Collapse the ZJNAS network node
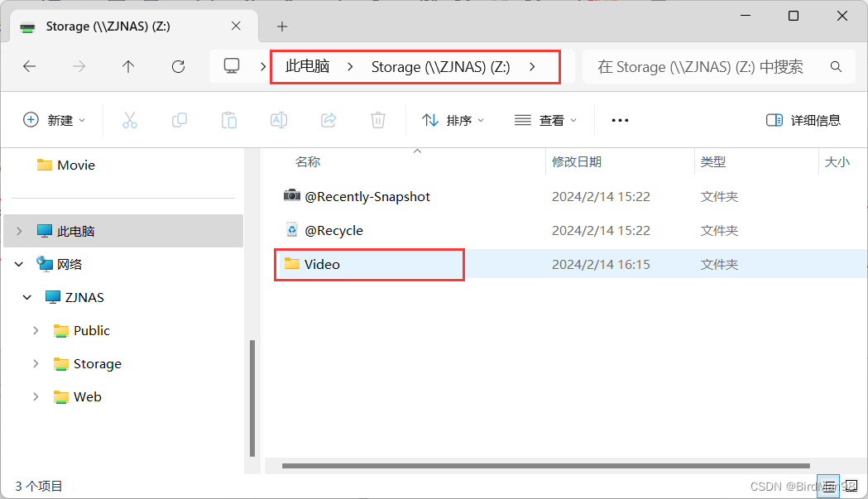 (x=26, y=298)
